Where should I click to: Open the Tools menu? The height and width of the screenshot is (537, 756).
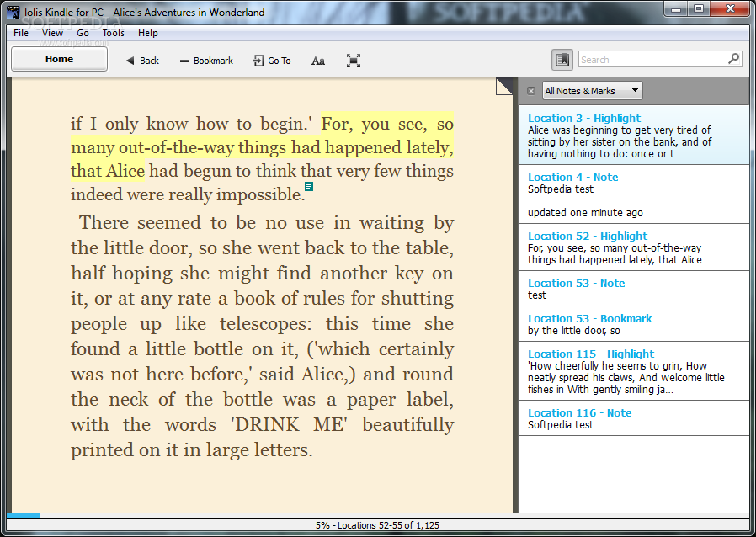coord(113,33)
